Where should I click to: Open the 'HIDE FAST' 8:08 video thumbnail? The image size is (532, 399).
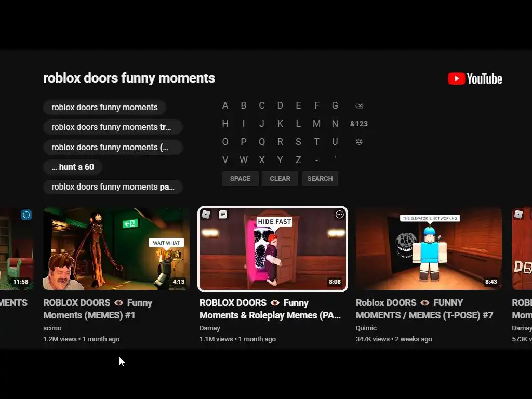(x=273, y=249)
